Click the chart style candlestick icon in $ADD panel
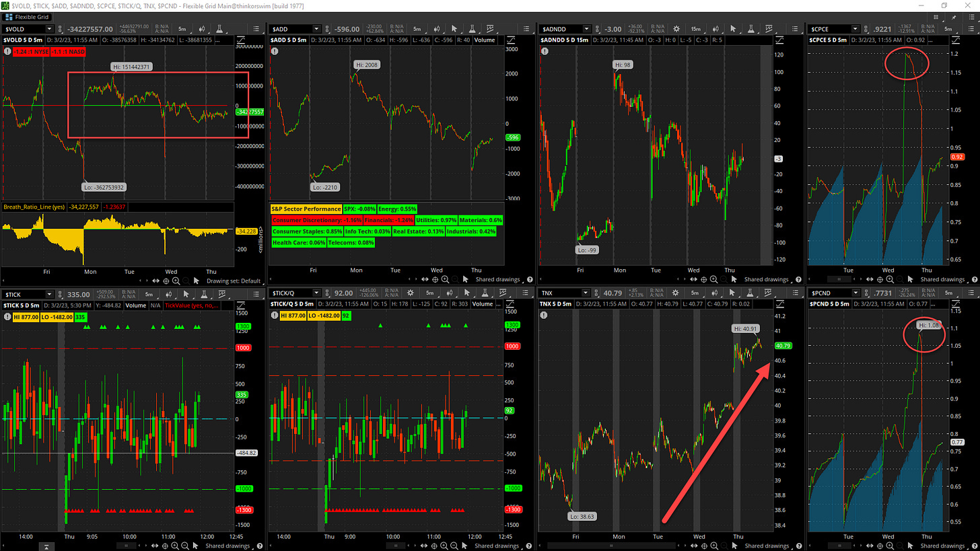980x551 pixels. [x=438, y=29]
